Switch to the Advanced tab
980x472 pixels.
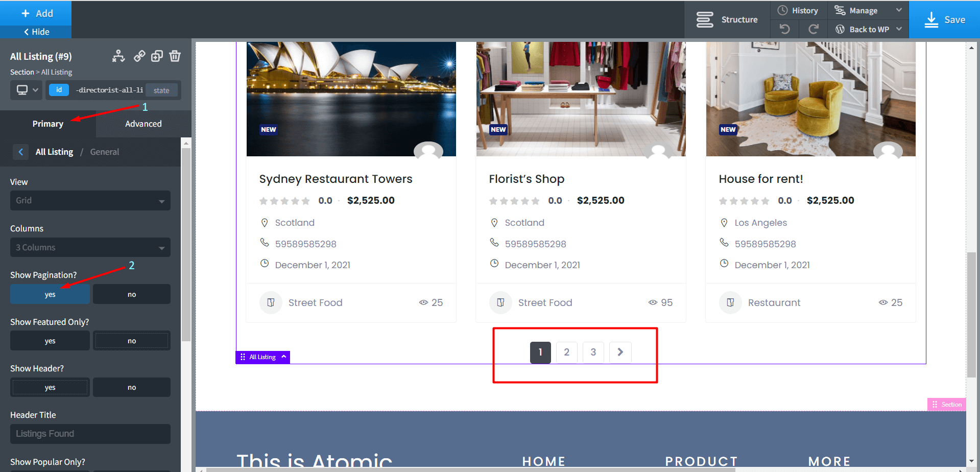(x=143, y=124)
